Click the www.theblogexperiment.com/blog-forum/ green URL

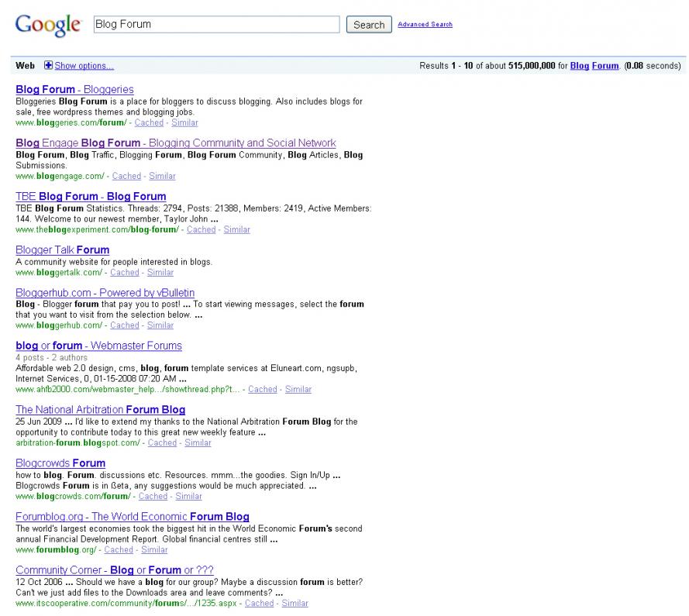pyautogui.click(x=97, y=229)
